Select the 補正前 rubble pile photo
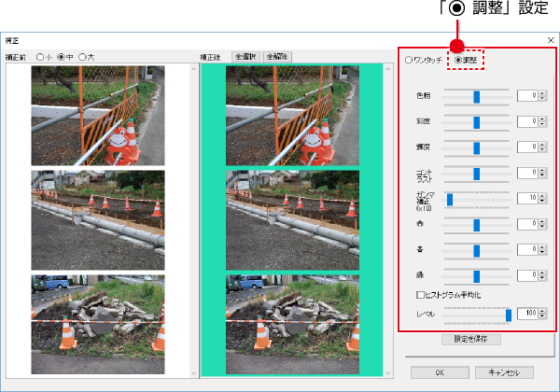The width and height of the screenshot is (560, 392). 98,325
